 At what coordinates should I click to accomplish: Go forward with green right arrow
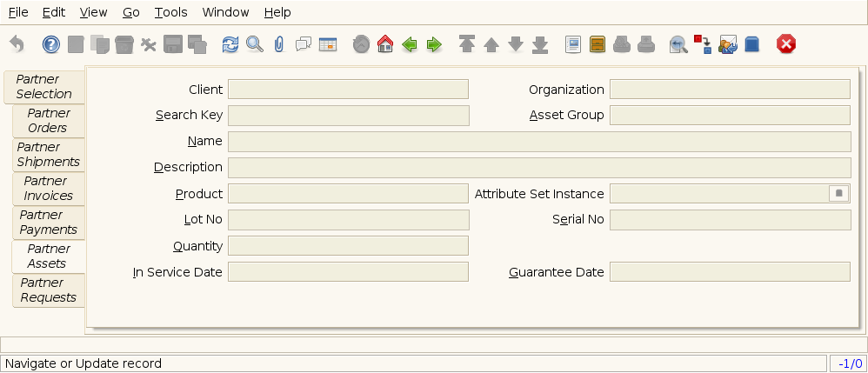[434, 44]
